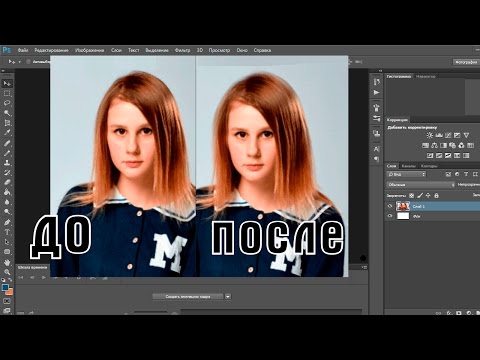Toggle visibility of layer Слой 1
This screenshot has width=480, height=360.
click(390, 206)
